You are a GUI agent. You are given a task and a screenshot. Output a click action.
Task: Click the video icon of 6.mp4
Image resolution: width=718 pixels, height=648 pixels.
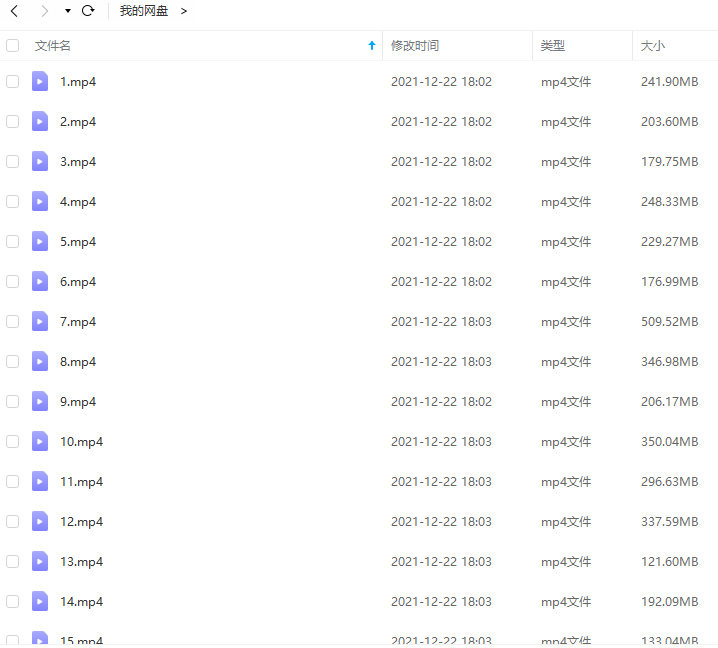[x=40, y=281]
